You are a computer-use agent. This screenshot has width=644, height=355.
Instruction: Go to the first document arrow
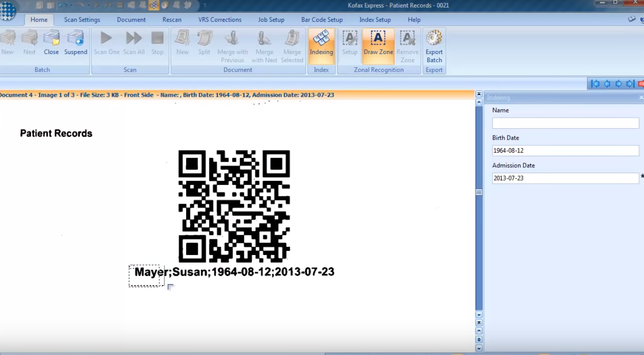click(595, 84)
